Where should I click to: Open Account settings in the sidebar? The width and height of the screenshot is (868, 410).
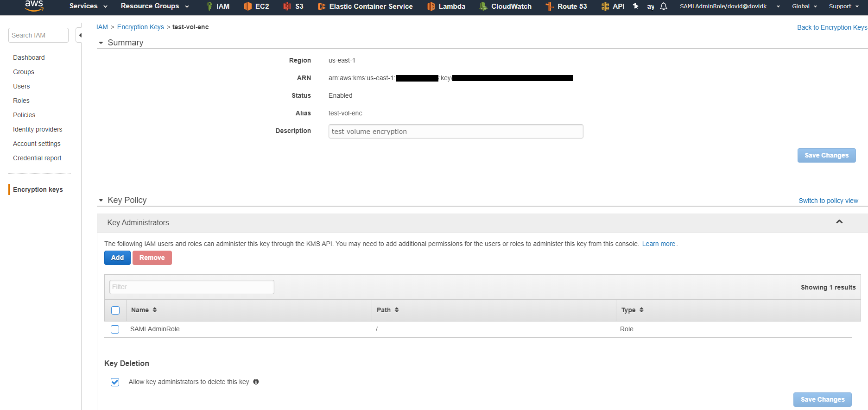pos(37,144)
